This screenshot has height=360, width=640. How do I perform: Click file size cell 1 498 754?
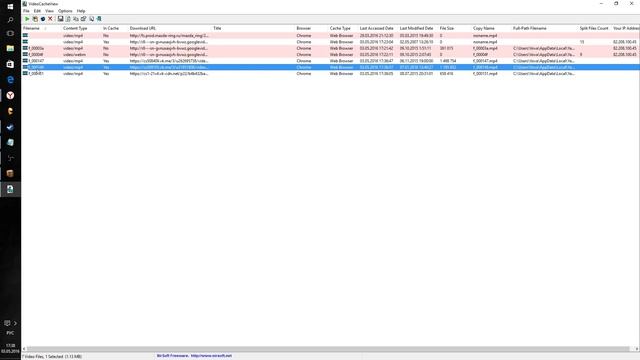coord(448,61)
